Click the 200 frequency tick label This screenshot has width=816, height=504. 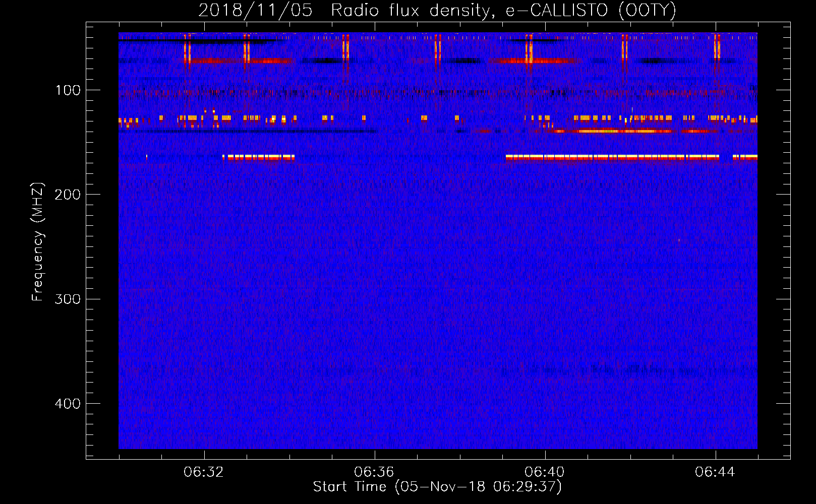(67, 195)
